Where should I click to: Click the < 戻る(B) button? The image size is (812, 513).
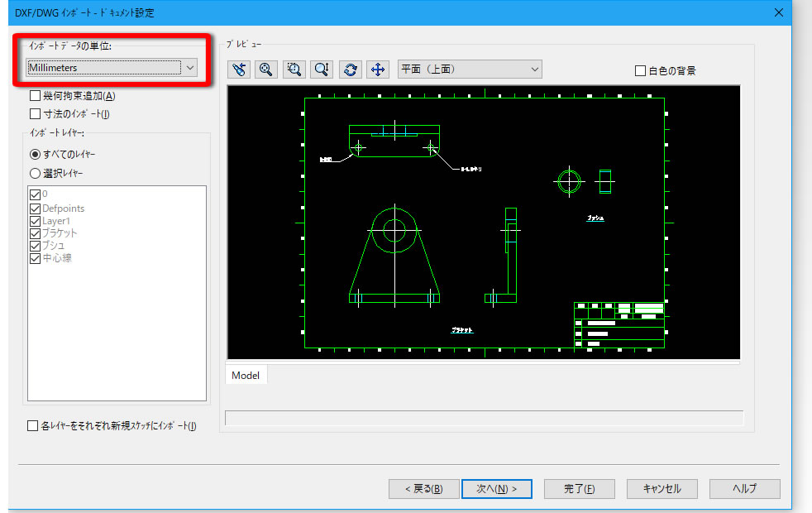pos(423,489)
